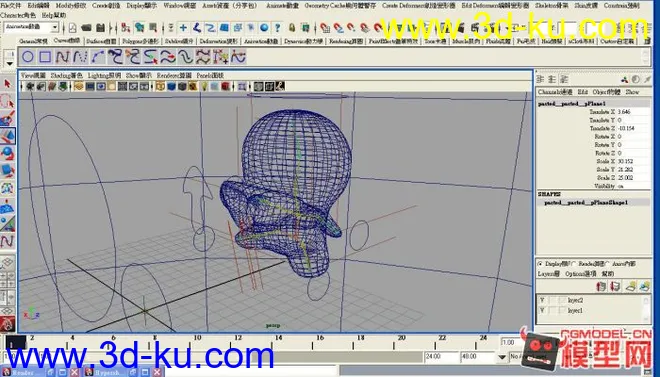Choose the Lasso select tool
The image size is (660, 377).
[x=8, y=101]
